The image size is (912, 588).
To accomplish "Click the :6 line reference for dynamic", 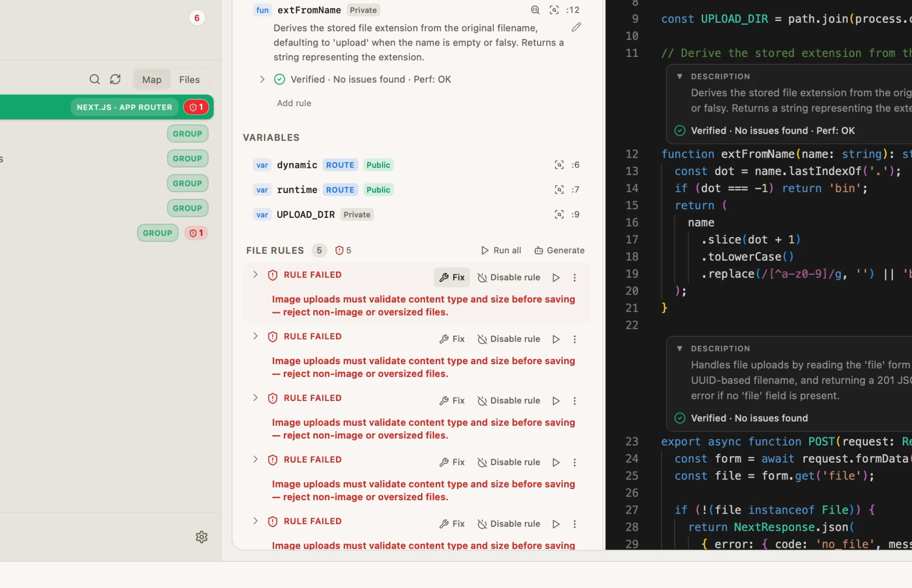I will pyautogui.click(x=575, y=165).
